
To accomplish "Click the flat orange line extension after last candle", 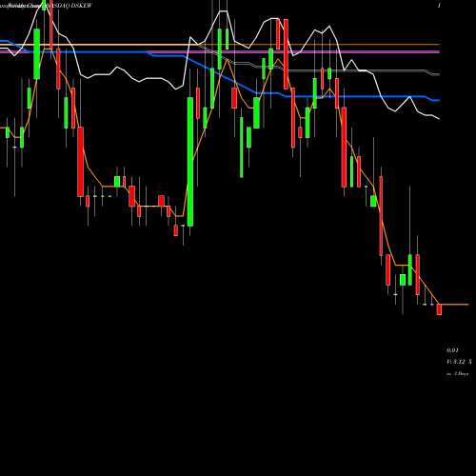I will click(x=455, y=305).
